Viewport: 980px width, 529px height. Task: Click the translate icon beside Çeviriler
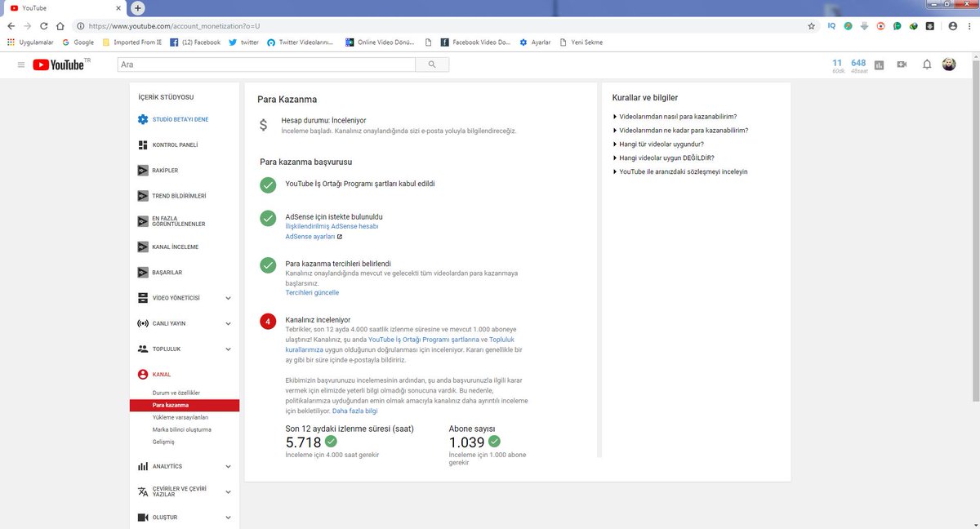143,491
